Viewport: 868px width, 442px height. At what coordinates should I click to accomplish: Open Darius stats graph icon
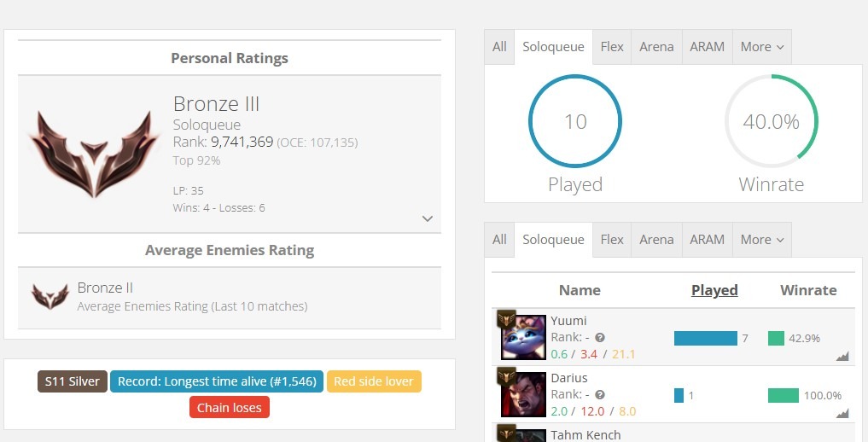point(842,413)
